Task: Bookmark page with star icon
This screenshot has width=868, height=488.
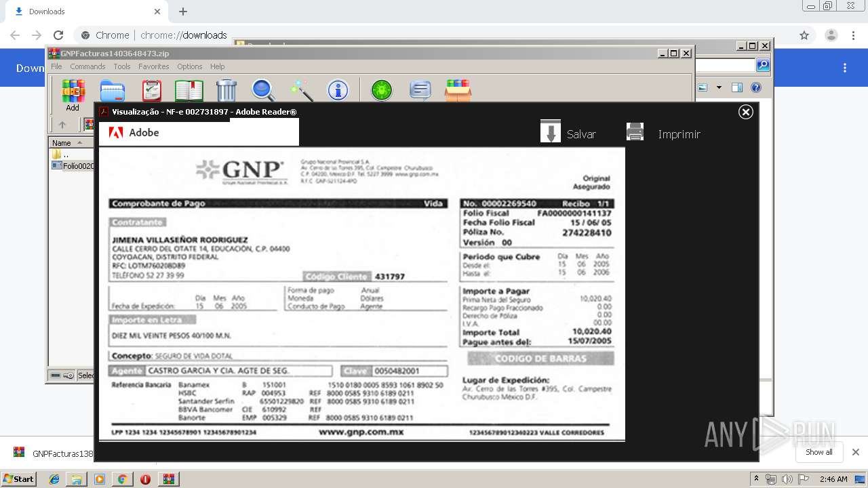Action: coord(804,35)
